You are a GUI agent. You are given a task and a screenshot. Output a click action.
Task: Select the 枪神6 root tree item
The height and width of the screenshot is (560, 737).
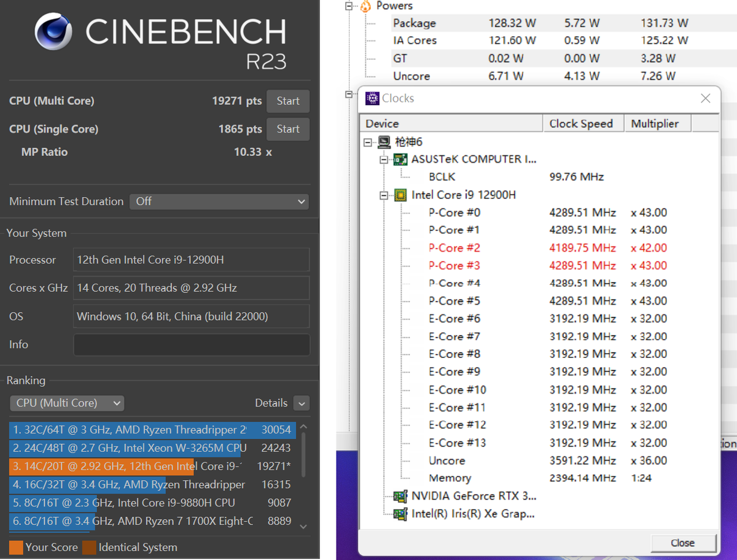(408, 142)
